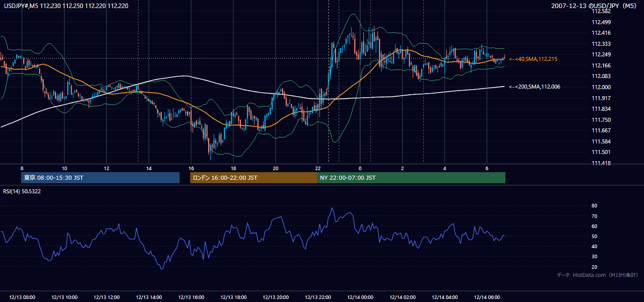Click price level 111.501 on axis

(602, 152)
